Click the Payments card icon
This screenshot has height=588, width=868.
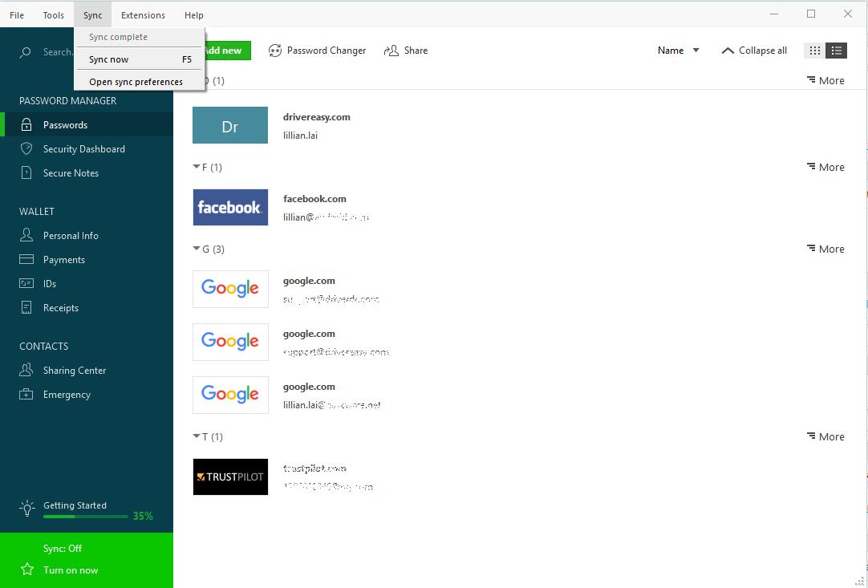pyautogui.click(x=26, y=259)
